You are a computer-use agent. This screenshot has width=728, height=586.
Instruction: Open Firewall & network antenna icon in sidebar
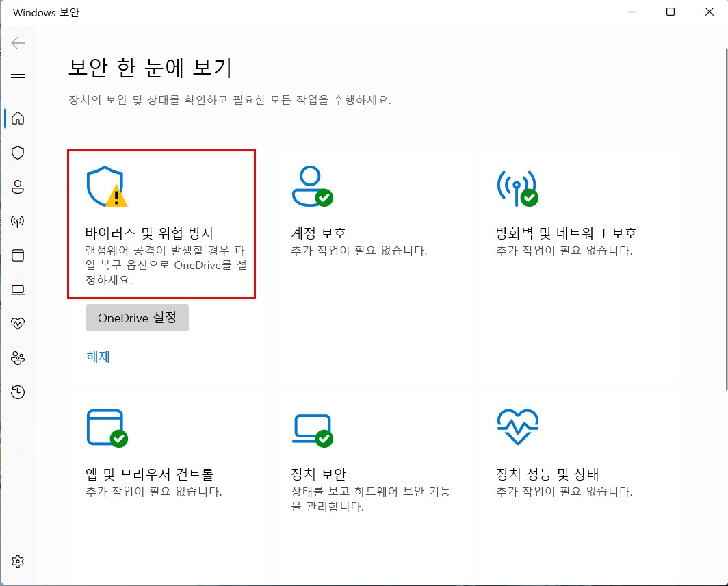coord(18,221)
